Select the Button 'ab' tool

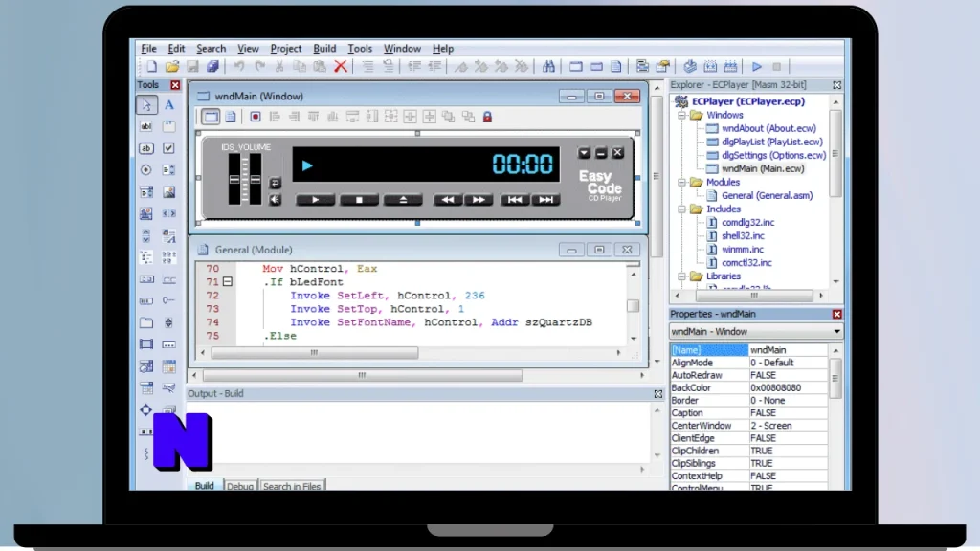coord(146,148)
